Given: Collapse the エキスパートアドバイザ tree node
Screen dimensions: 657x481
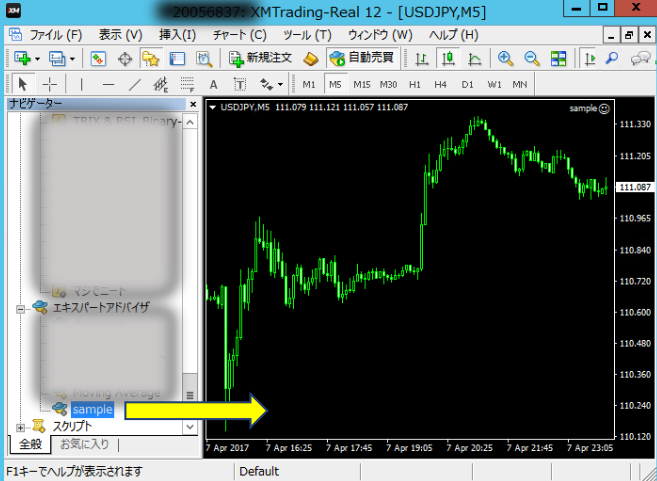Looking at the screenshot, I should [x=20, y=309].
